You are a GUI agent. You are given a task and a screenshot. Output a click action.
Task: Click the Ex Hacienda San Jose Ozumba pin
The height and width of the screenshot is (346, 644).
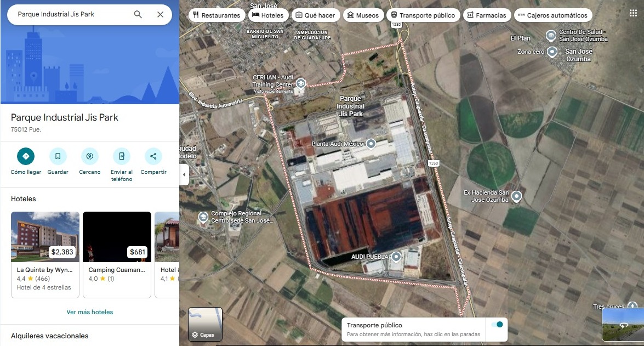coord(516,196)
